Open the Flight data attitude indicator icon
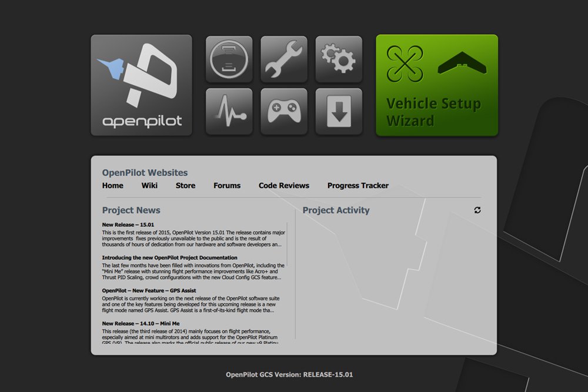The height and width of the screenshot is (392, 588). (229, 59)
